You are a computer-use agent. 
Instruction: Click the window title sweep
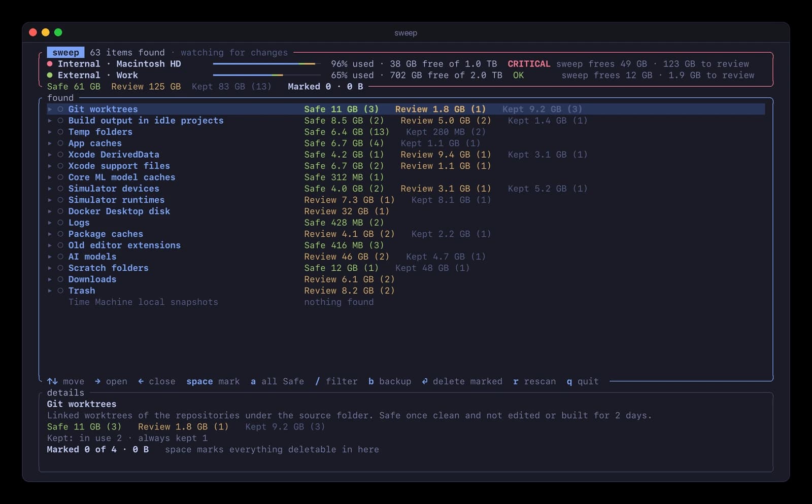point(405,33)
